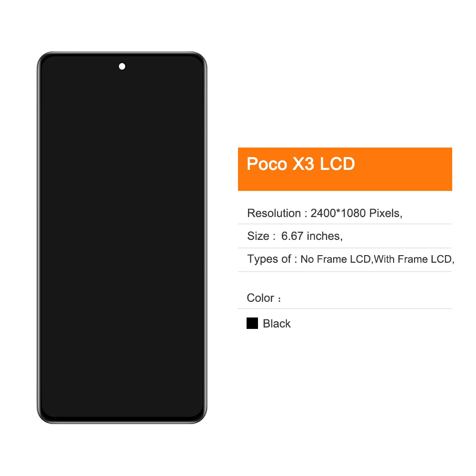Screen dimensions: 476x476
Task: Click the "Size" label
Action: [x=258, y=236]
